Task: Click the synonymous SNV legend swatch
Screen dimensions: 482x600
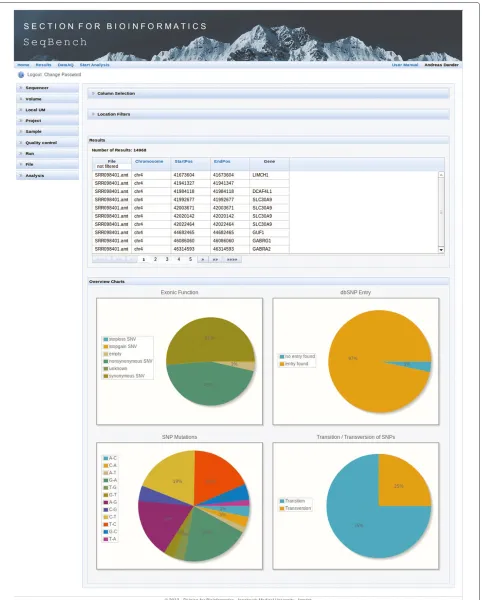Action: (x=106, y=376)
